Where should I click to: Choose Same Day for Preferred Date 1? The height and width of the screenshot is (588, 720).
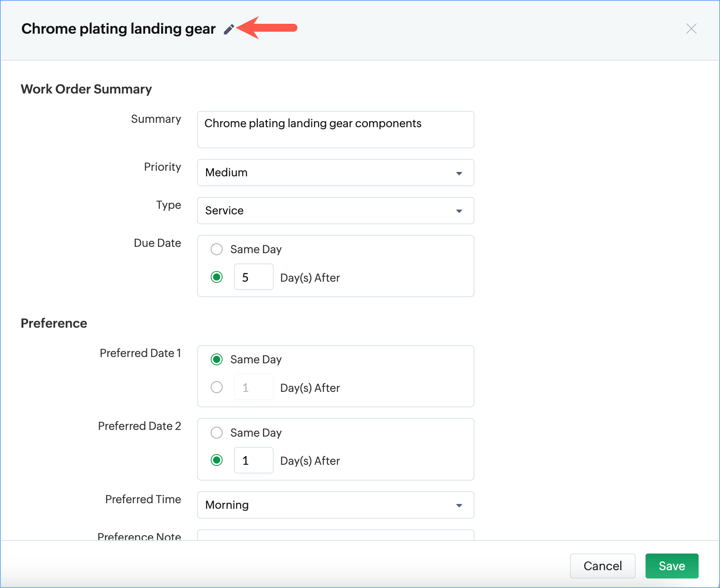pos(217,359)
